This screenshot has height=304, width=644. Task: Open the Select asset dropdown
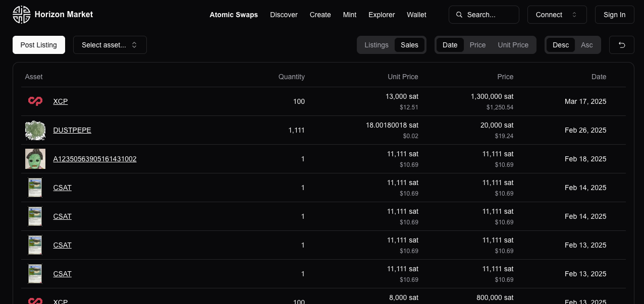[x=110, y=45]
